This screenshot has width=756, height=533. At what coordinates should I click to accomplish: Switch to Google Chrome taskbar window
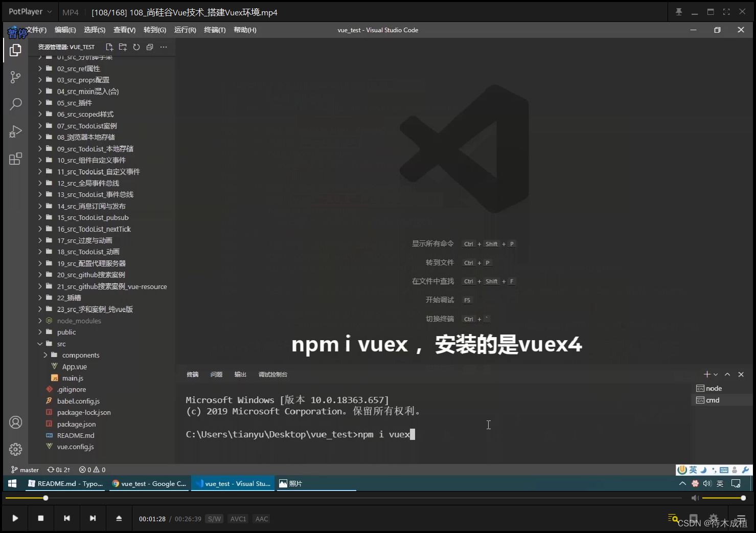[148, 483]
